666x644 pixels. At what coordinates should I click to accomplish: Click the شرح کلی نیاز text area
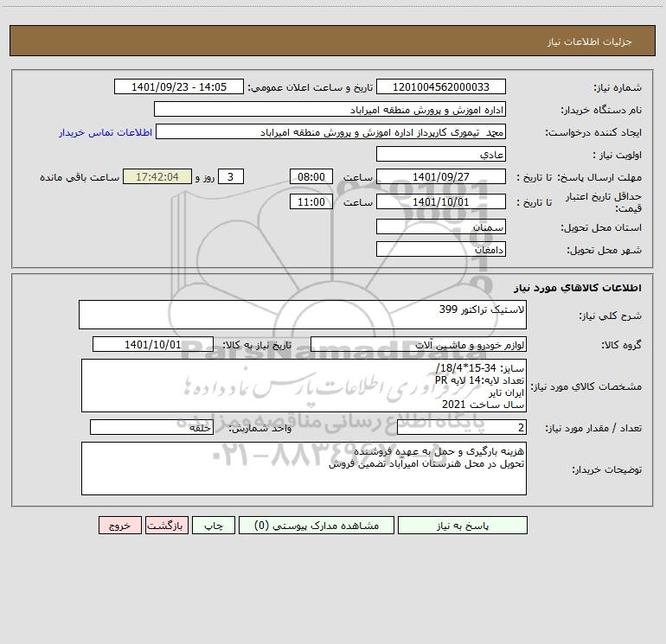coord(303,315)
